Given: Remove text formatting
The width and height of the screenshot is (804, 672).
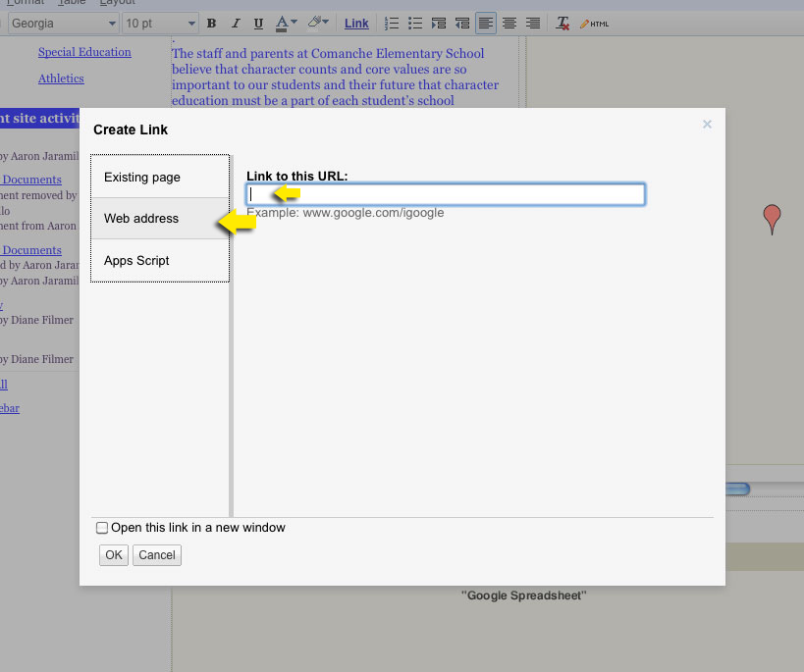Looking at the screenshot, I should [563, 24].
